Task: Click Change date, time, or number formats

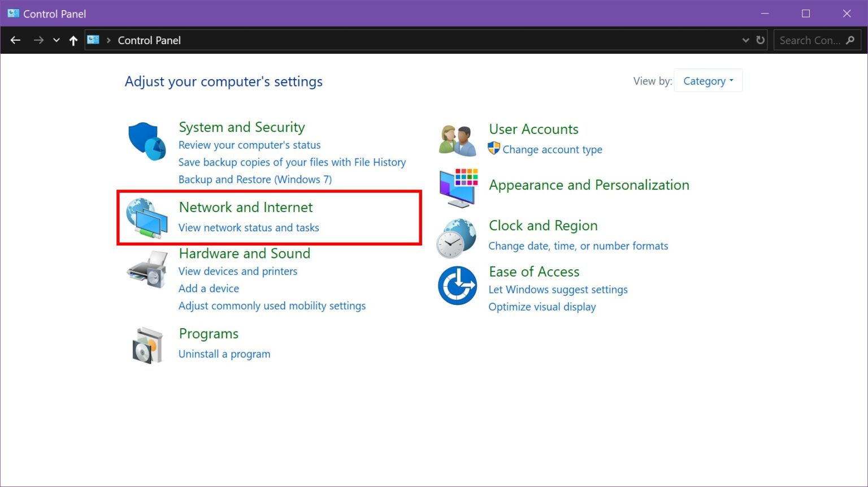Action: 578,246
